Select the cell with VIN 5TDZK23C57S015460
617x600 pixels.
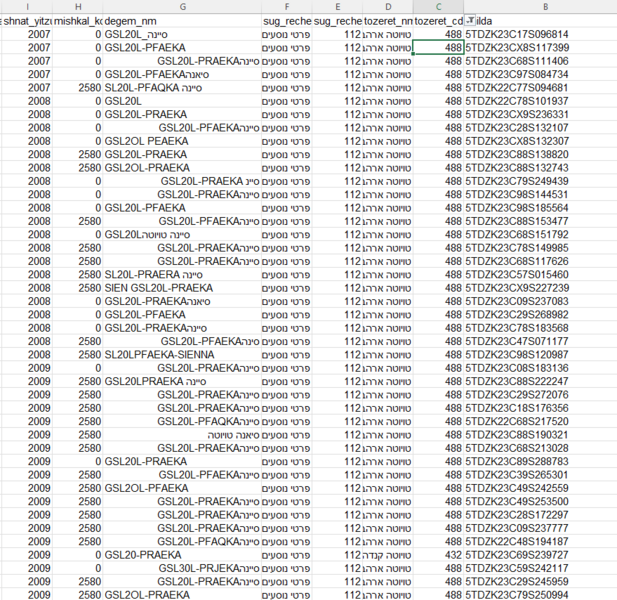pos(540,275)
